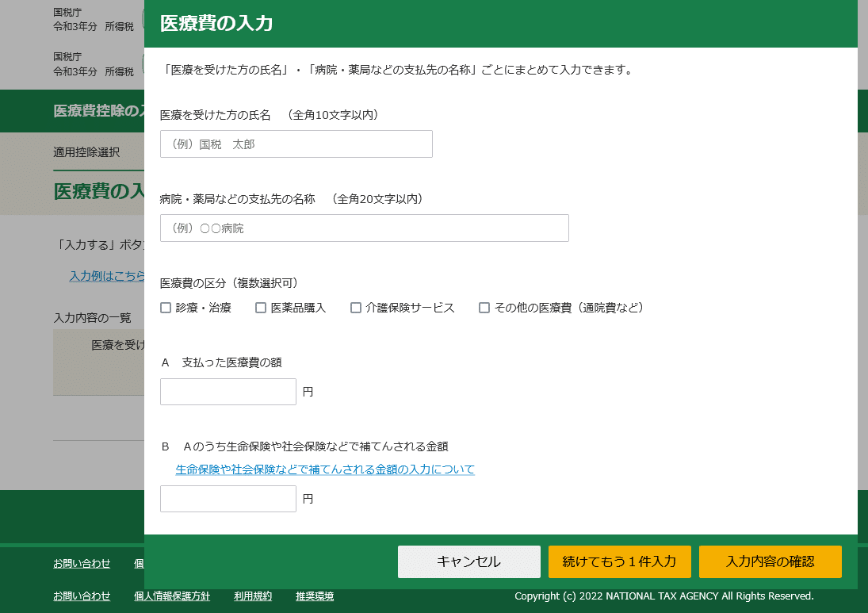This screenshot has height=613, width=868.
Task: Focus the 支払った医療費の額 amount field
Action: pyautogui.click(x=228, y=391)
